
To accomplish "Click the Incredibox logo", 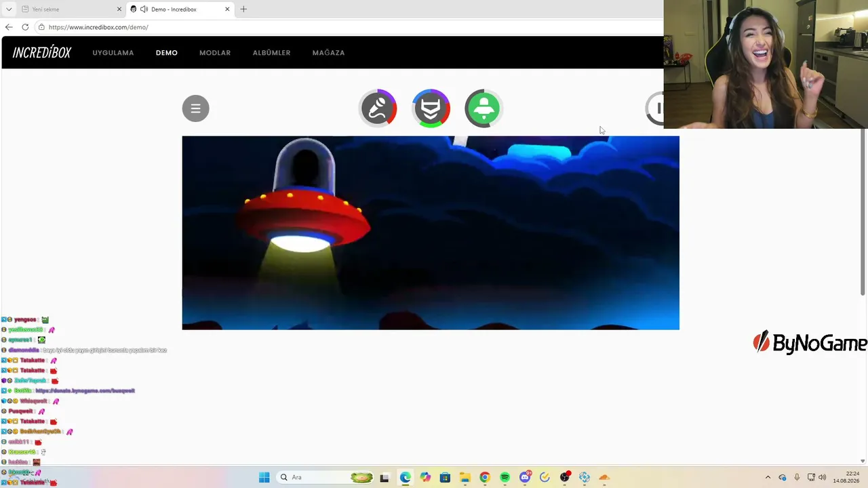I will pyautogui.click(x=41, y=53).
